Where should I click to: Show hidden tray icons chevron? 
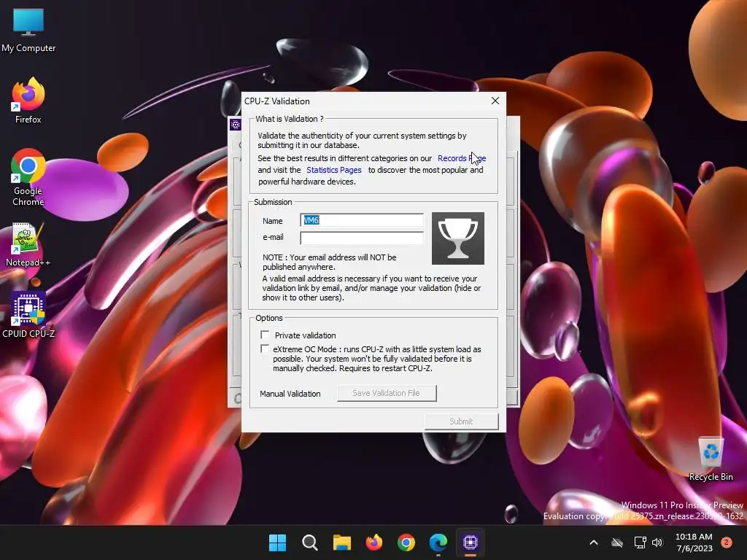point(594,542)
